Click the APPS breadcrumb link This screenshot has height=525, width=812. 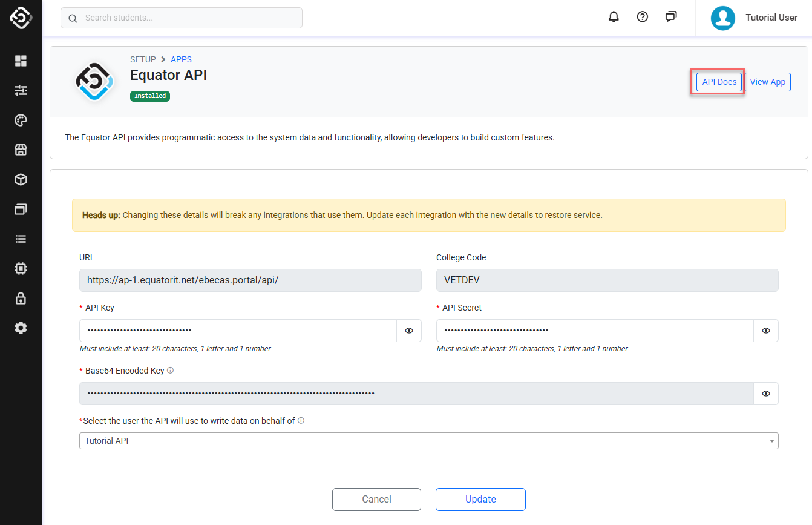coord(181,59)
